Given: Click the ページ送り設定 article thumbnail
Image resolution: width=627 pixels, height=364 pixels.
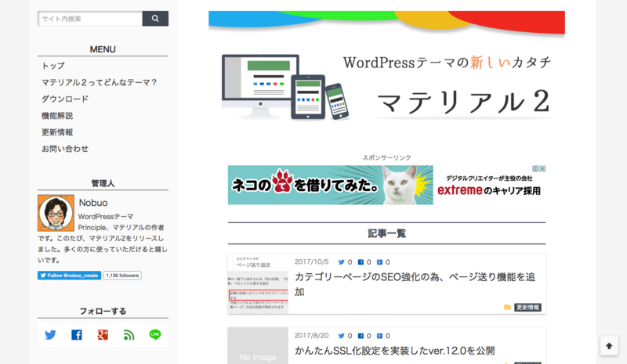Looking at the screenshot, I should pos(258,283).
